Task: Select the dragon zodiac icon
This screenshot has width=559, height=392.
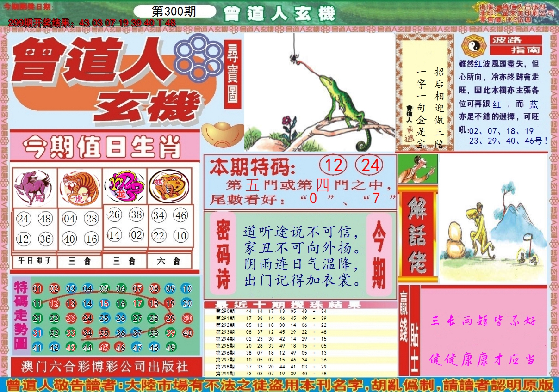Action: point(124,187)
